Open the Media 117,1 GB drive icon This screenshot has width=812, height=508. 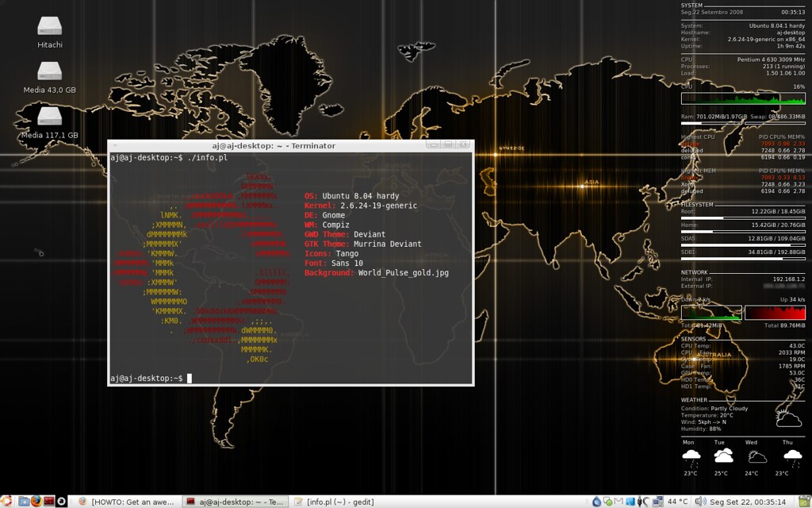click(x=50, y=121)
